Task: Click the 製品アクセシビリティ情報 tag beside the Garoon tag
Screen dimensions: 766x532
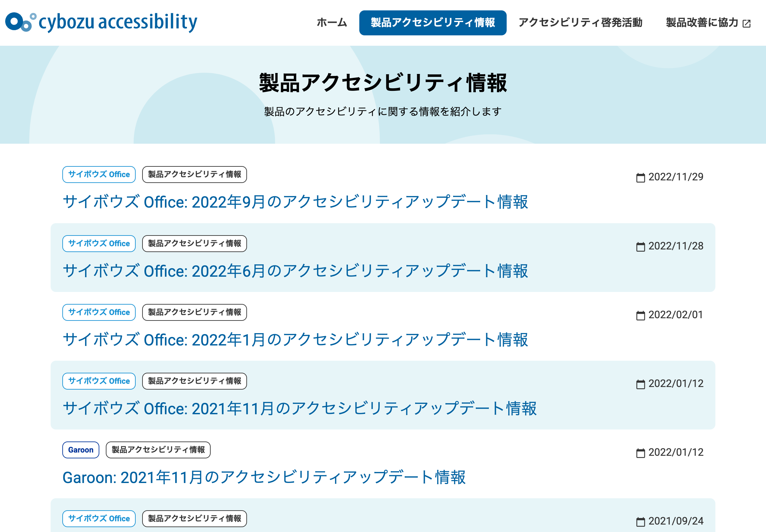Action: [158, 450]
